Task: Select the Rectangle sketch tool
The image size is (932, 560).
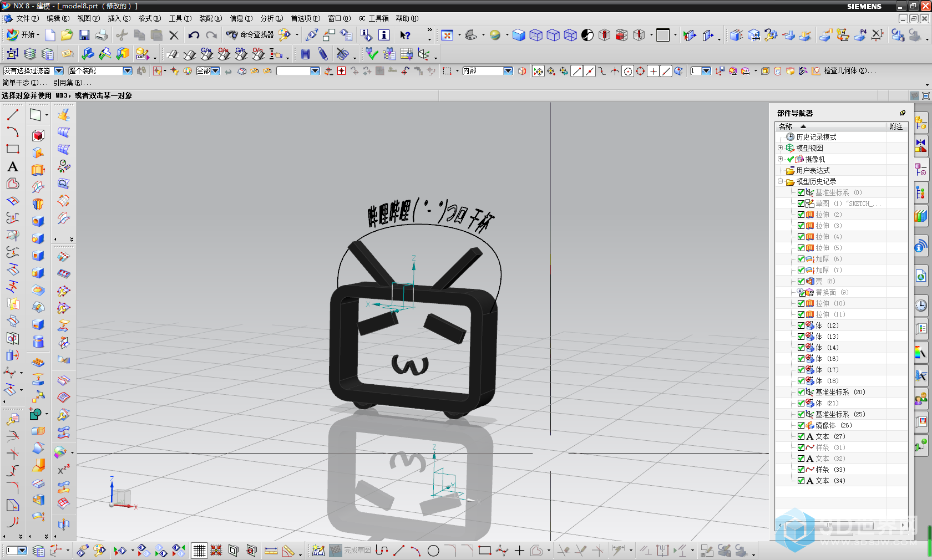Action: pos(13,149)
